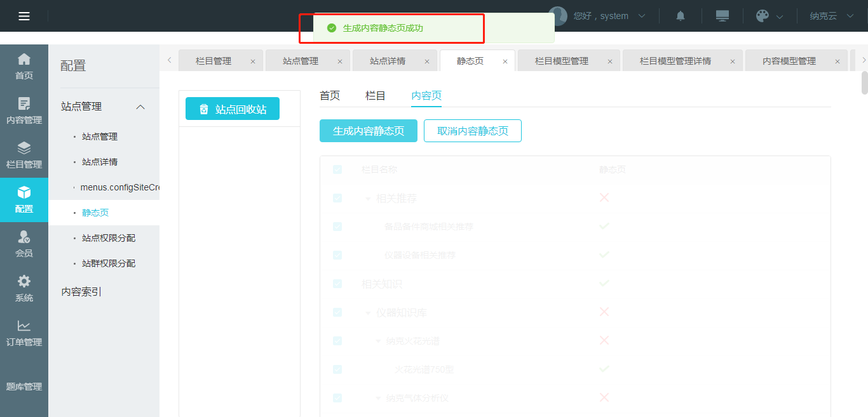Toggle checkbox for 相关知识 row
868x417 pixels.
[x=337, y=284]
